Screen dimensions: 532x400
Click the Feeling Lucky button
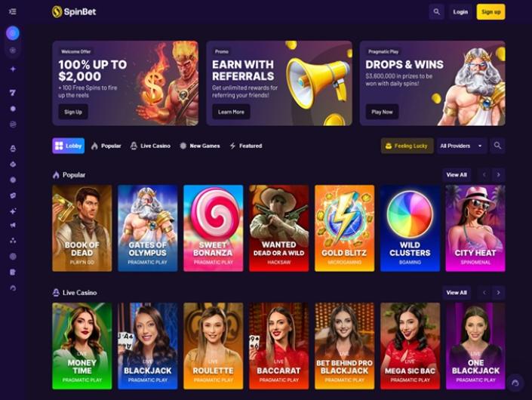click(407, 146)
